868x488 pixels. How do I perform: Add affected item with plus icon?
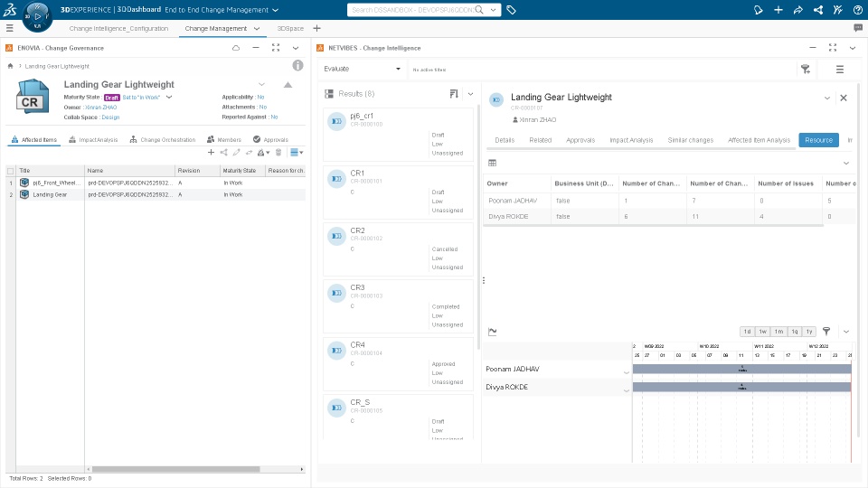211,152
